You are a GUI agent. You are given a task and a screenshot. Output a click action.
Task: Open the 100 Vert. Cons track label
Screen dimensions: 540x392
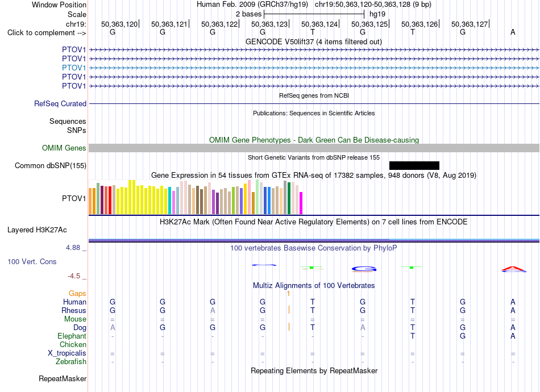pos(32,261)
